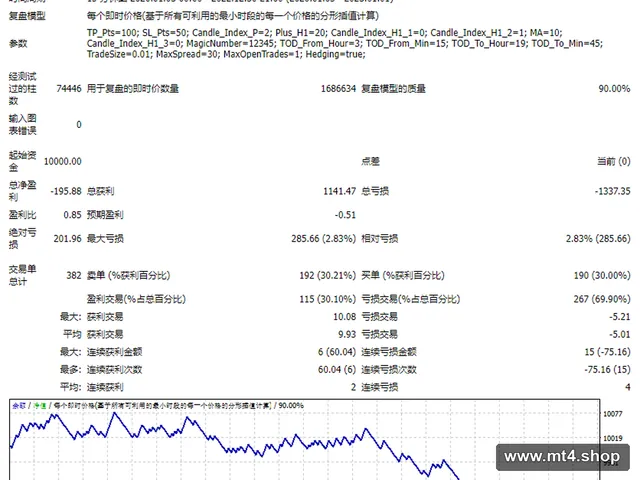This screenshot has width=640, height=480.
Task: Click the '净值' legend in the chart
Action: pos(40,405)
